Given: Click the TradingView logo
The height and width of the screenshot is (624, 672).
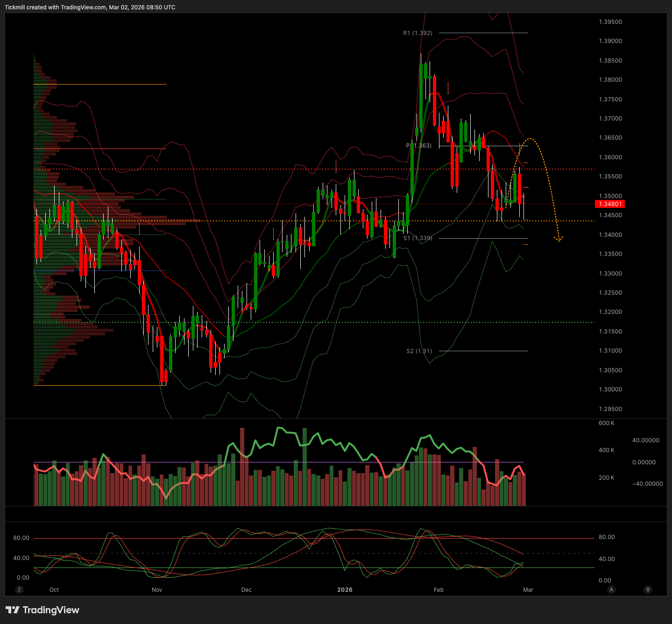Looking at the screenshot, I should (42, 610).
